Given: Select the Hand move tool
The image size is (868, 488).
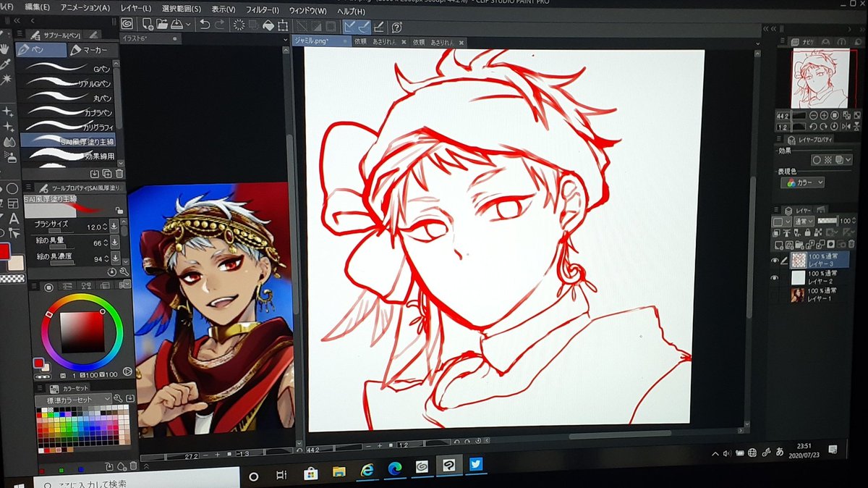Looking at the screenshot, I should (5, 49).
